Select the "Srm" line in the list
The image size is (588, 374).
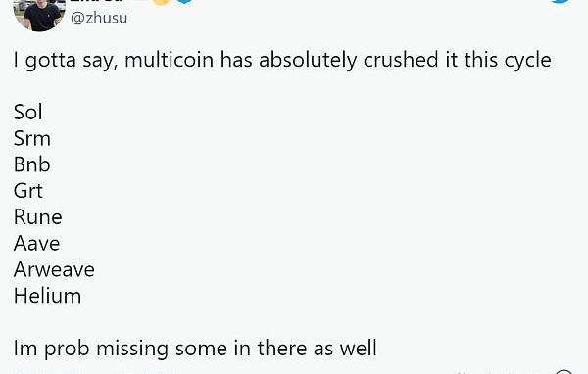point(32,138)
